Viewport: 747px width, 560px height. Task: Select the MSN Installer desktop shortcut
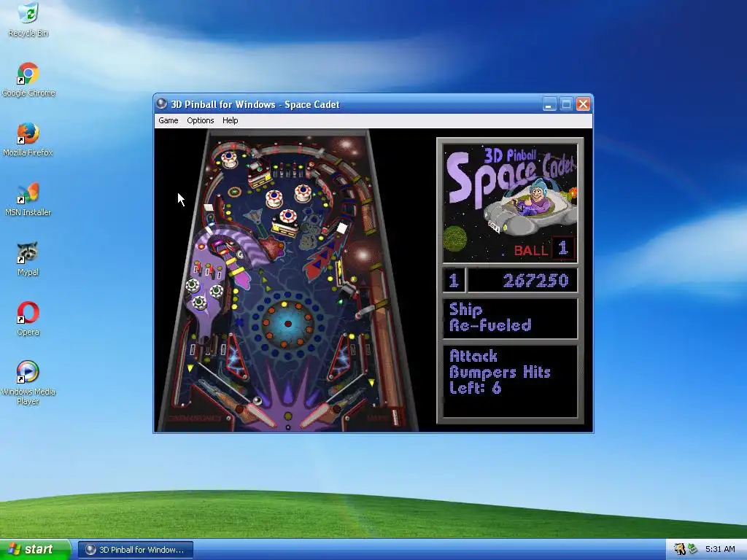point(28,200)
